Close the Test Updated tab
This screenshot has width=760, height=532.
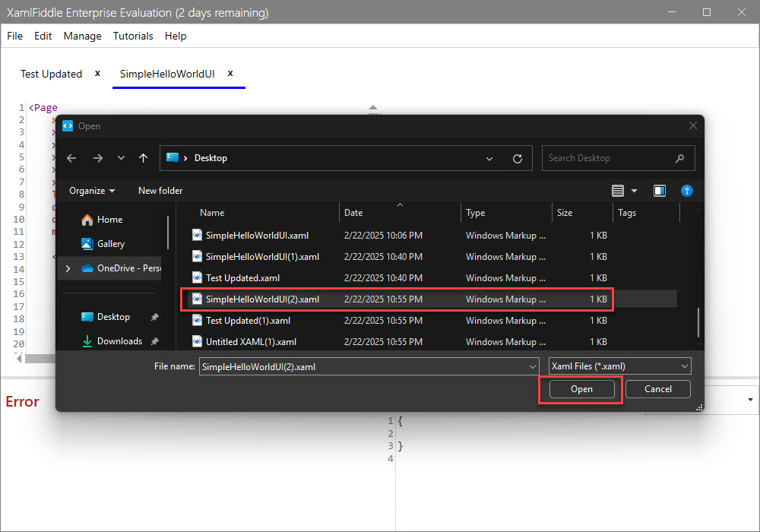coord(97,73)
